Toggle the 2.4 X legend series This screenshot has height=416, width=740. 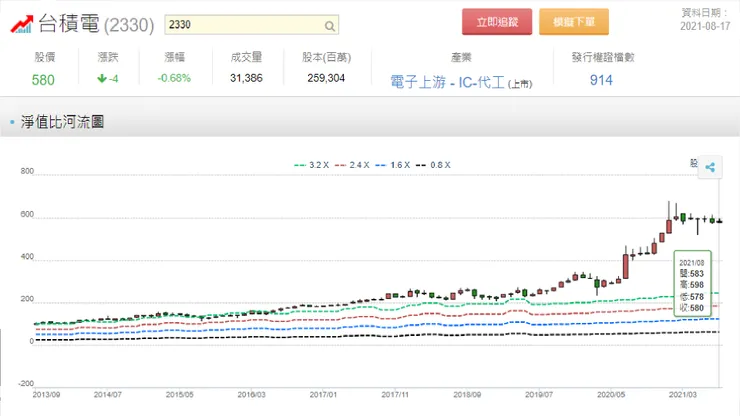click(352, 165)
